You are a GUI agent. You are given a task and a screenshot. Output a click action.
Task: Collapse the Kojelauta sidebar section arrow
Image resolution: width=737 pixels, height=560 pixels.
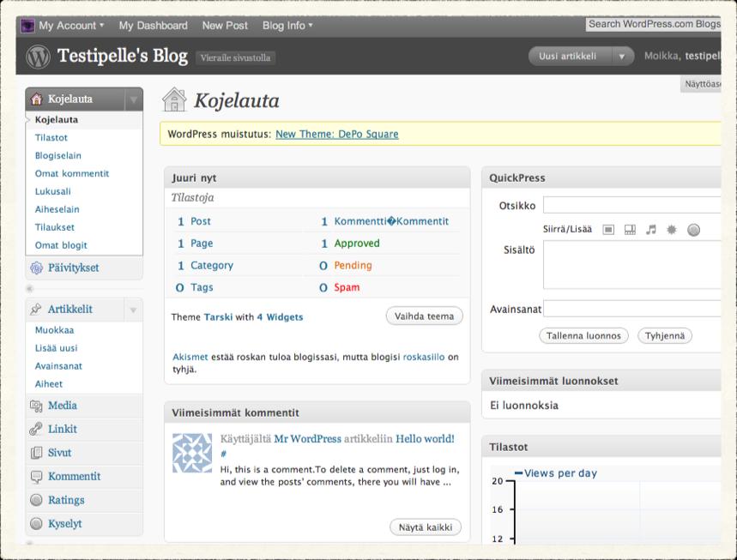click(x=134, y=99)
